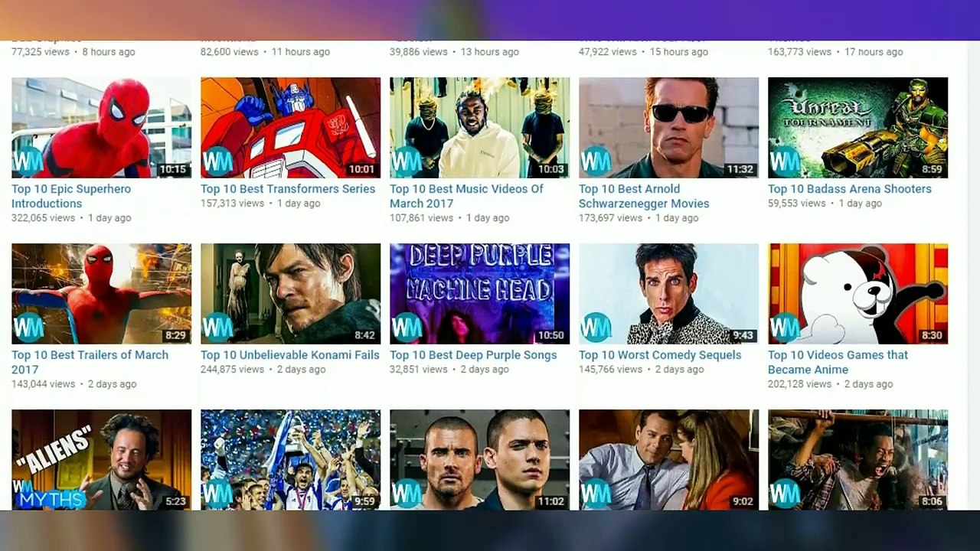Click the Top 10 Epic Superhero Introductions title
980x551 pixels.
click(71, 196)
